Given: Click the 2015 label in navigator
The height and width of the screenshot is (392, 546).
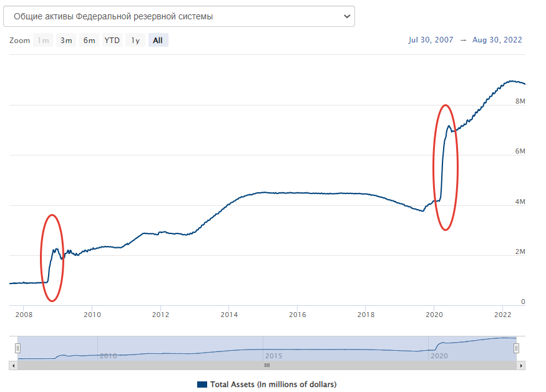Looking at the screenshot, I should (273, 356).
